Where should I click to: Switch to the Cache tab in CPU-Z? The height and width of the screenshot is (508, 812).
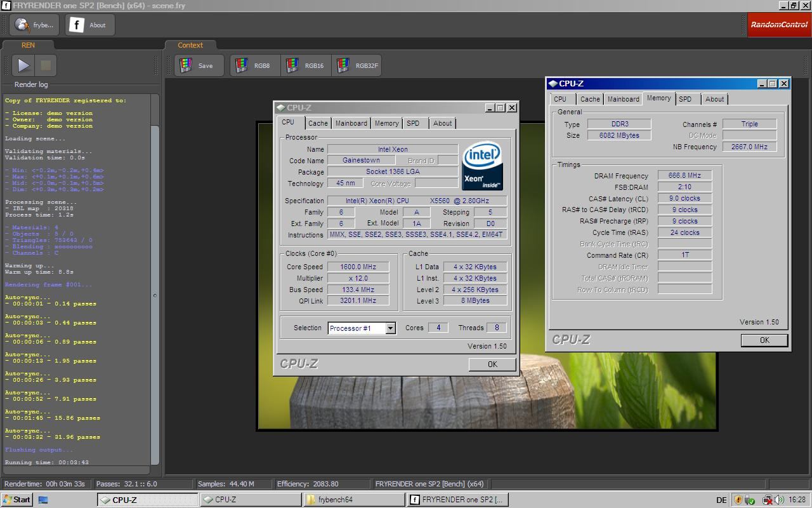[x=318, y=123]
